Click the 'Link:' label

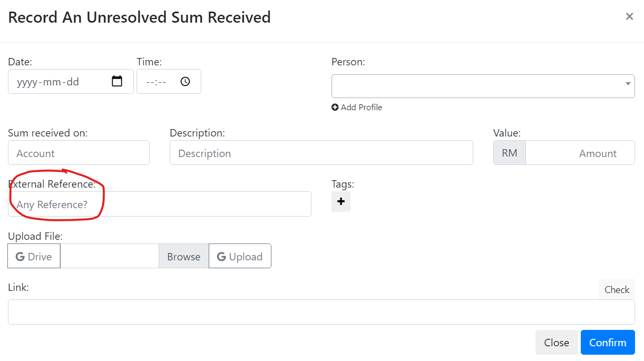point(18,287)
